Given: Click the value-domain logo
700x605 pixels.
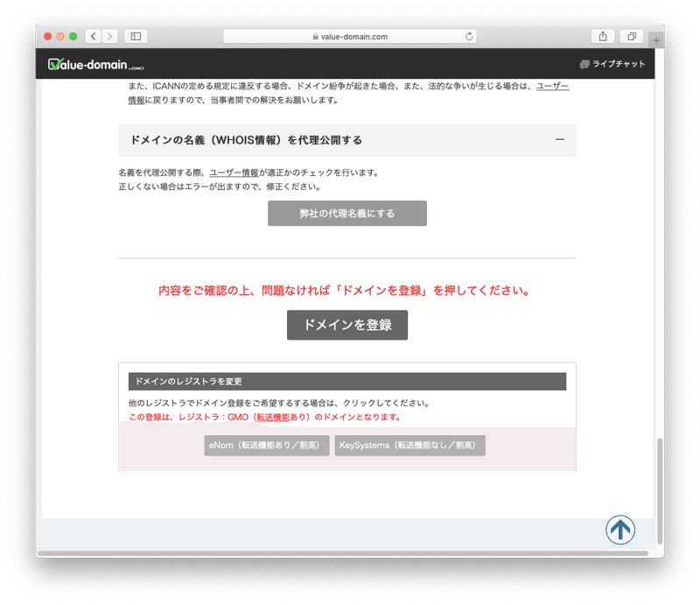Looking at the screenshot, I should coord(95,64).
